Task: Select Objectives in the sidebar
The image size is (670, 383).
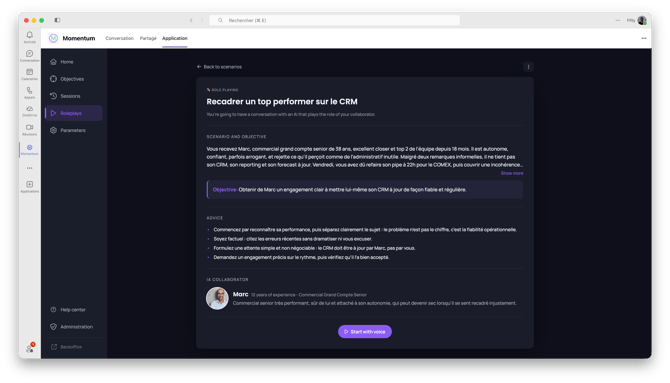Action: click(73, 79)
